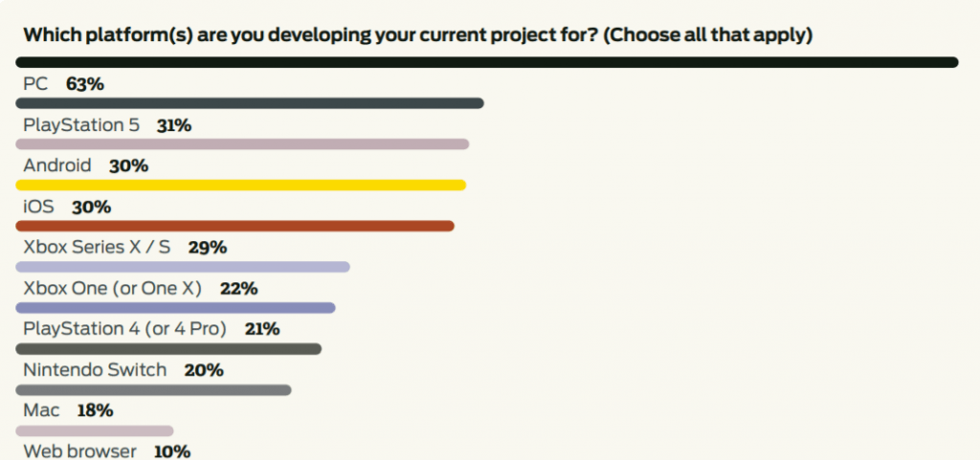
Task: Click the 63% value for PC
Action: (x=85, y=84)
